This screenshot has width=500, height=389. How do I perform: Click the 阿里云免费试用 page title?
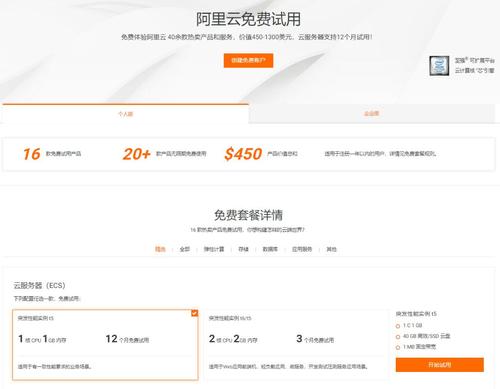pos(248,19)
